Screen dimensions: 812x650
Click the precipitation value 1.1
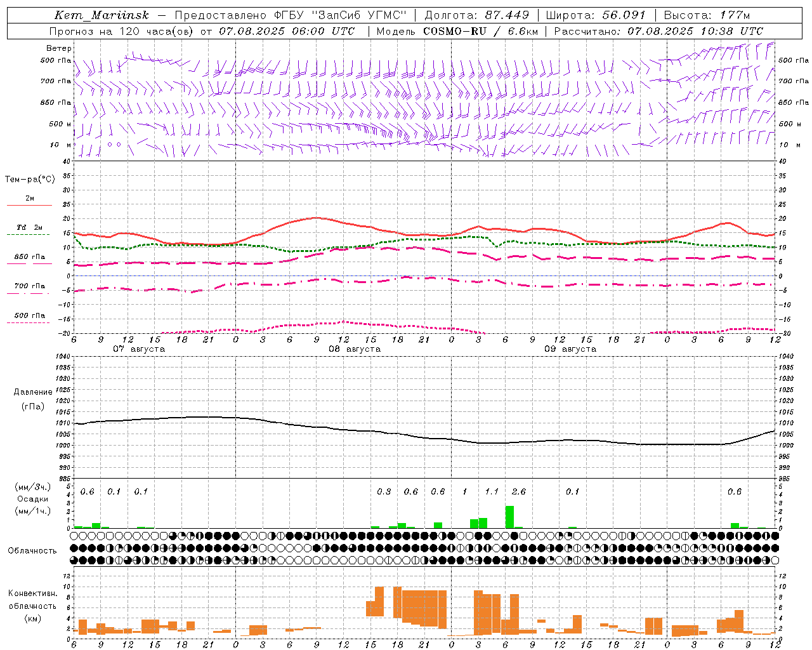tap(492, 492)
